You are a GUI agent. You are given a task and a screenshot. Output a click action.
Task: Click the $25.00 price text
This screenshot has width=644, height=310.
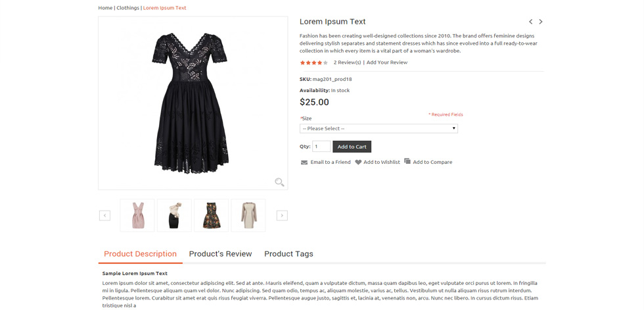point(314,103)
